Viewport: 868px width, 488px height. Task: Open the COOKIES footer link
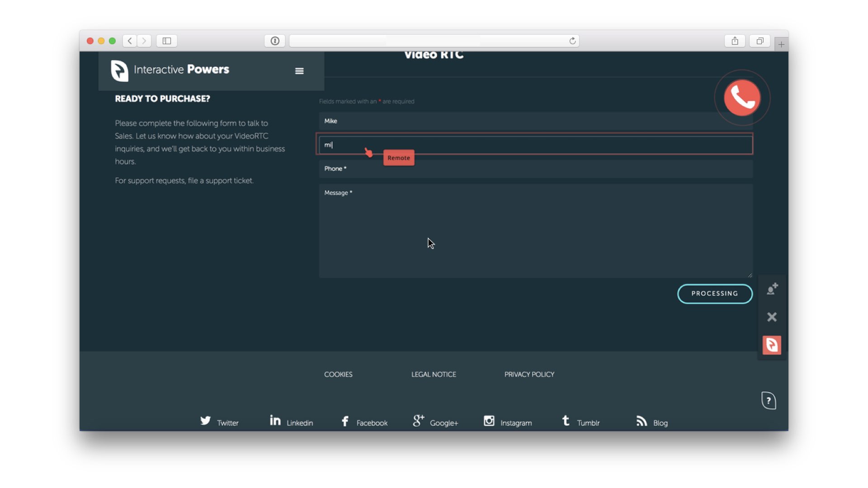pyautogui.click(x=338, y=375)
